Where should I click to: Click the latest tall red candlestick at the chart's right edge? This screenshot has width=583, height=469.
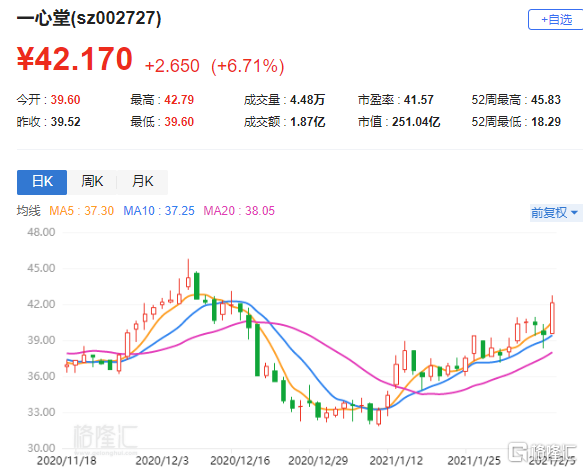[553, 318]
